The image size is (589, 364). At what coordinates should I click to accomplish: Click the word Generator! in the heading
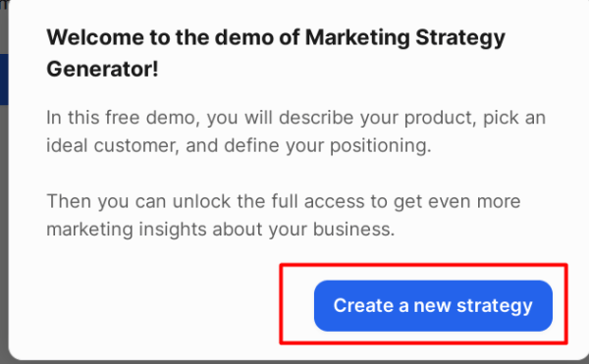point(102,69)
